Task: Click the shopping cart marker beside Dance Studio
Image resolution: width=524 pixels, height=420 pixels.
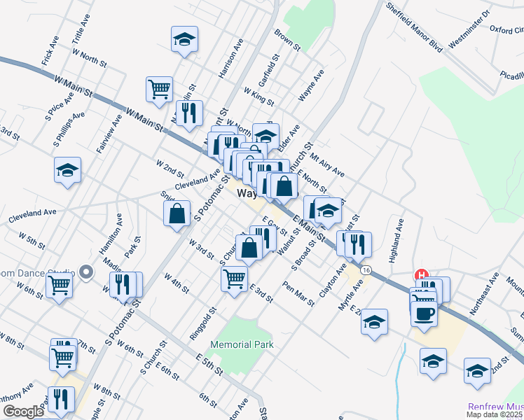Action: pos(60,285)
